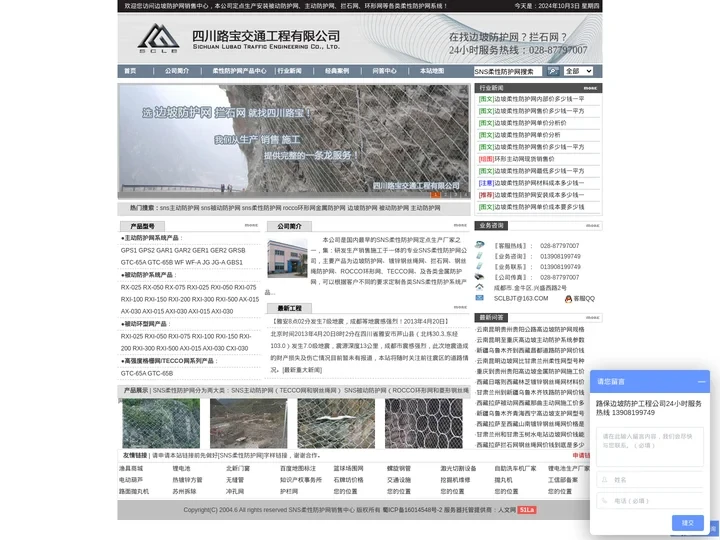Open the 行业新闻 nav item
This screenshot has height=540, width=720.
(x=289, y=71)
